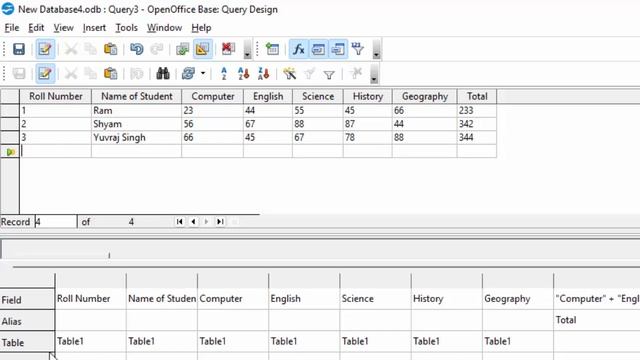Open Table1 cell under the Science field
The height and width of the screenshot is (360, 640).
click(375, 341)
